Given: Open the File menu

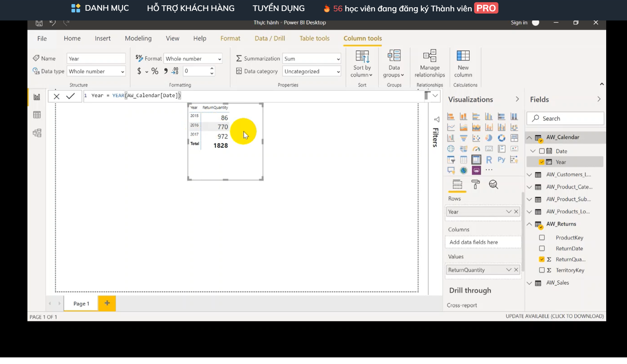Looking at the screenshot, I should point(42,38).
